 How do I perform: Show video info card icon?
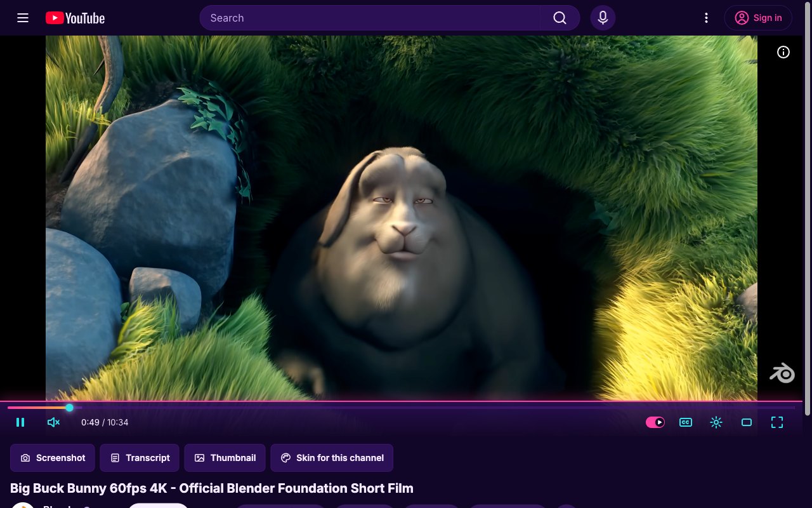click(783, 52)
